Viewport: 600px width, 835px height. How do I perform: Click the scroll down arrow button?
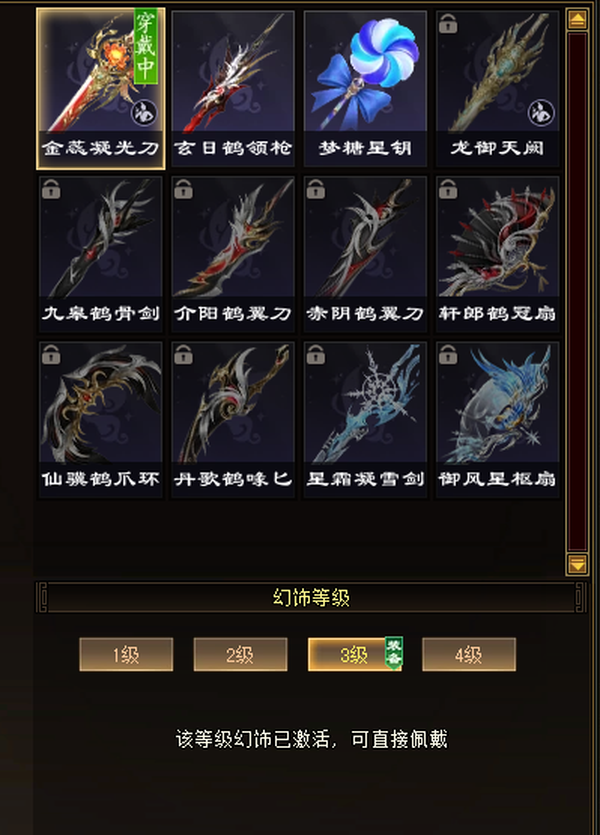click(578, 564)
